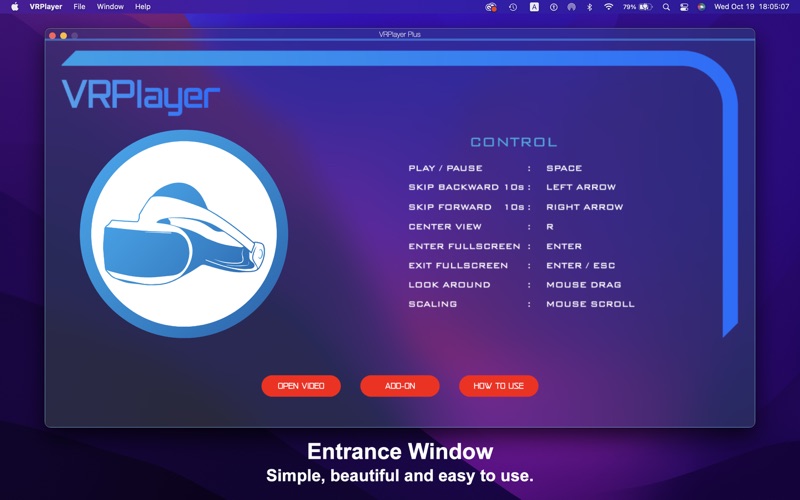Click the OPEN VIDEO button
800x500 pixels.
pyautogui.click(x=301, y=386)
